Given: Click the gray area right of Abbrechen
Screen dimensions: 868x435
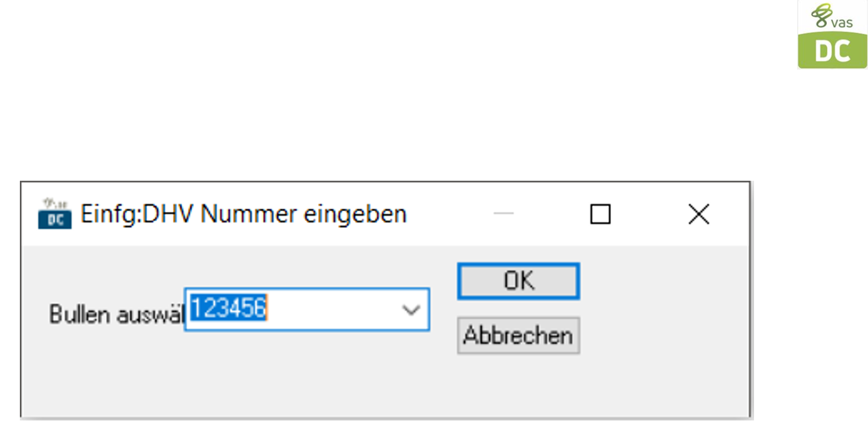Looking at the screenshot, I should (x=663, y=336).
